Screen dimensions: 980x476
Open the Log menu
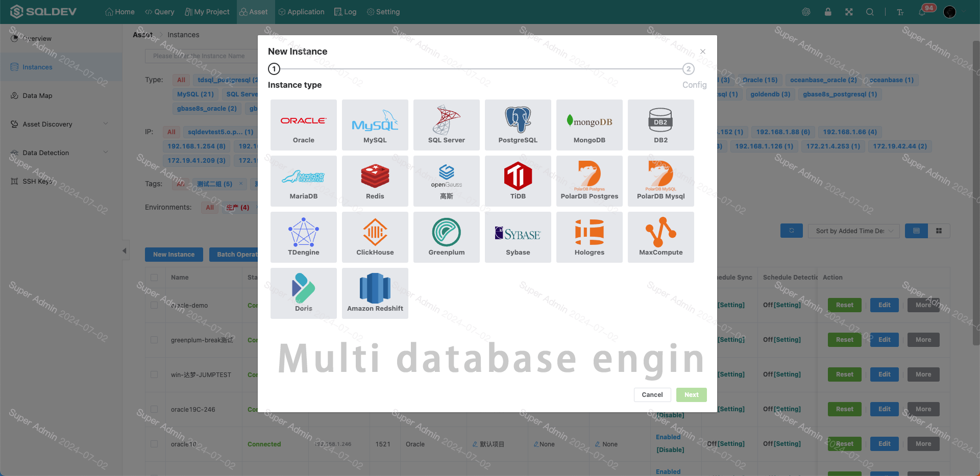click(x=346, y=12)
